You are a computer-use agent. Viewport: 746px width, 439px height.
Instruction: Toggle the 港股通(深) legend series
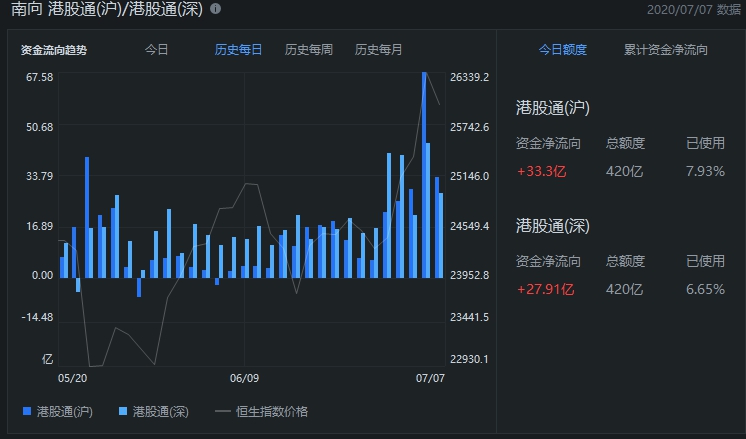(154, 411)
